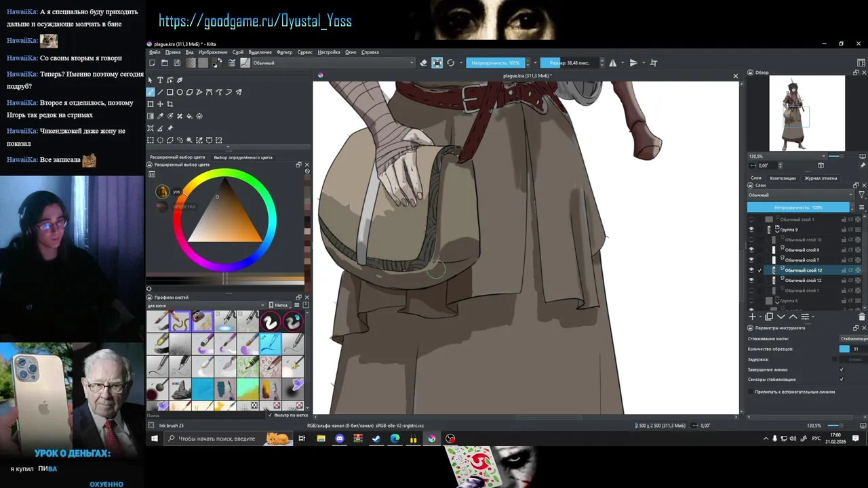Select the Gradient tool in toolbox

point(151,116)
